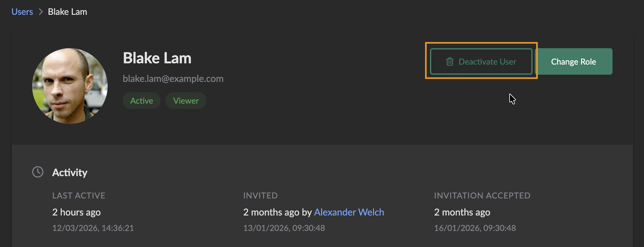
Task: Click the Deactivate User button label
Action: click(487, 62)
